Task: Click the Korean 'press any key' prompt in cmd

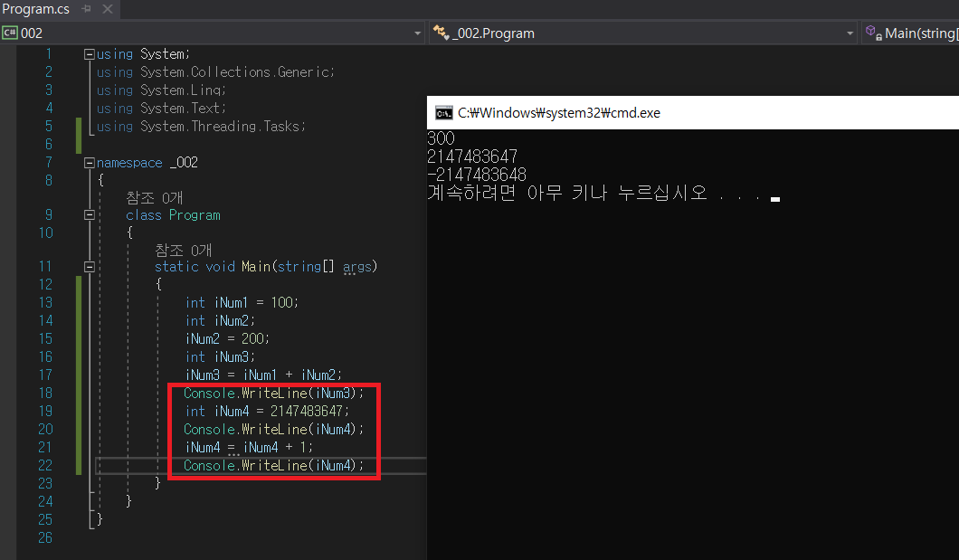Action: pyautogui.click(x=595, y=194)
